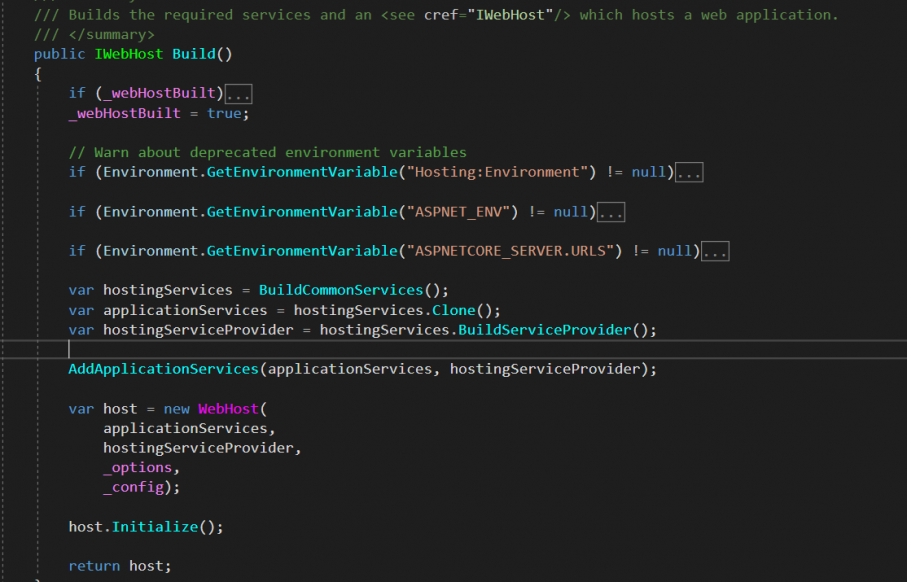This screenshot has width=907, height=582.
Task: Click the AddApplicationServices method call
Action: point(163,368)
